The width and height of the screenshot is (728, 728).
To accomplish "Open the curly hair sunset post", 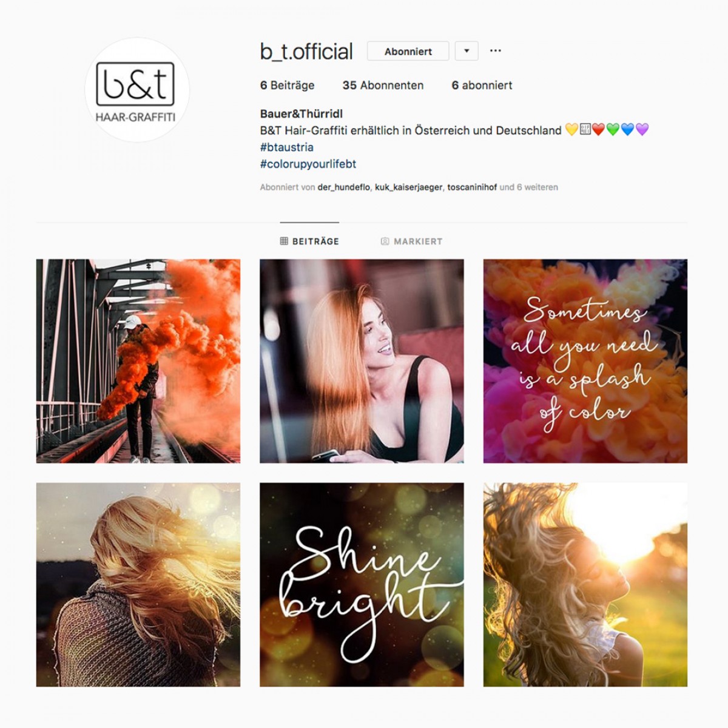I will (x=585, y=585).
